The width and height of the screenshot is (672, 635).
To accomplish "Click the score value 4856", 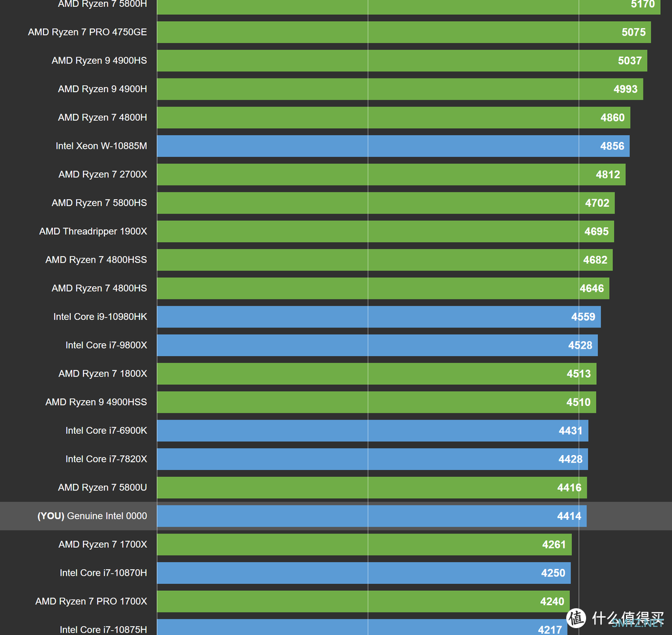I will [612, 146].
